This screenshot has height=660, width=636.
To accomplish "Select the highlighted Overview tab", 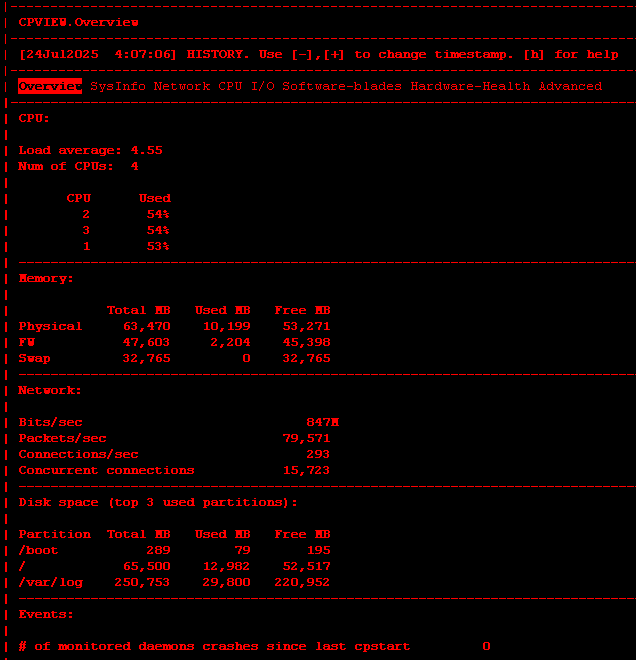I will click(49, 86).
